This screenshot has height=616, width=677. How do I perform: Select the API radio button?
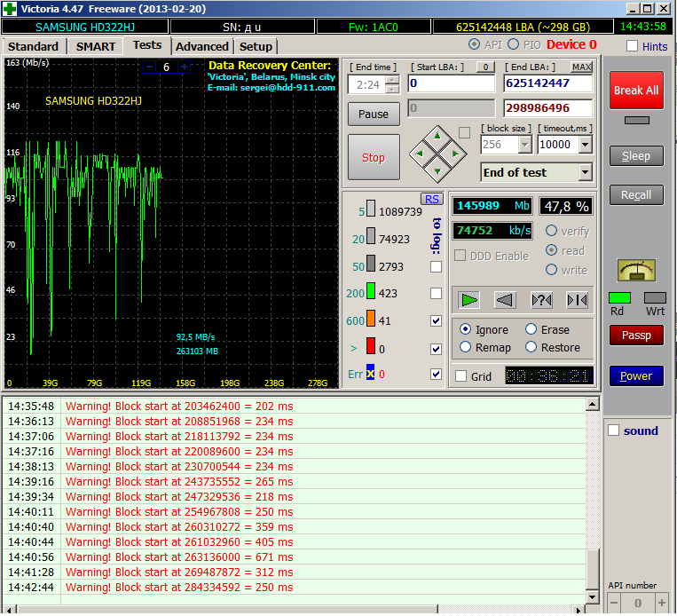474,44
